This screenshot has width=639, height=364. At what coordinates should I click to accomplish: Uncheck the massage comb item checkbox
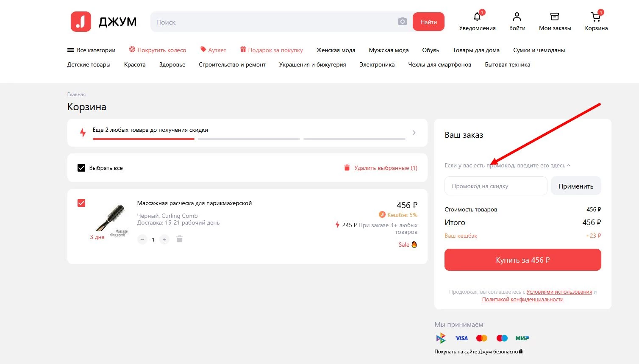click(x=81, y=203)
